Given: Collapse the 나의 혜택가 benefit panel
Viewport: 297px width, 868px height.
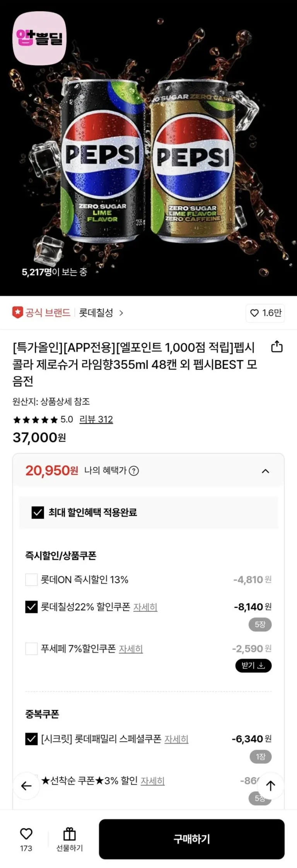Looking at the screenshot, I should [x=265, y=471].
